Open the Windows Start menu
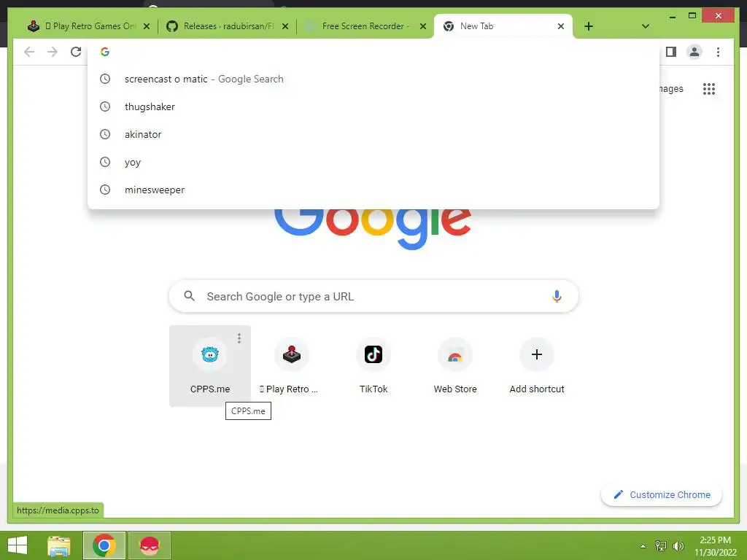This screenshot has width=747, height=560. coord(18,545)
